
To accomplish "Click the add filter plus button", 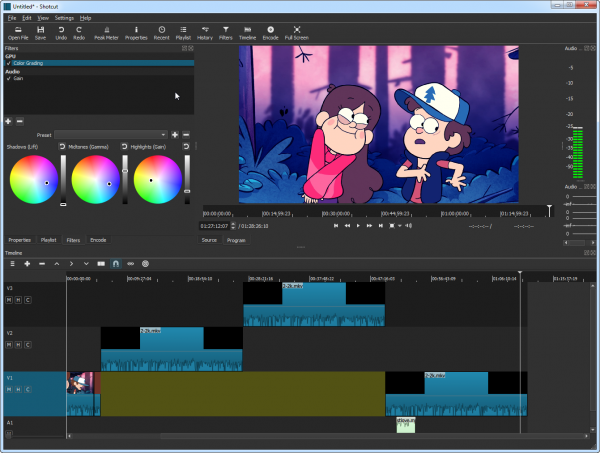I will 8,121.
